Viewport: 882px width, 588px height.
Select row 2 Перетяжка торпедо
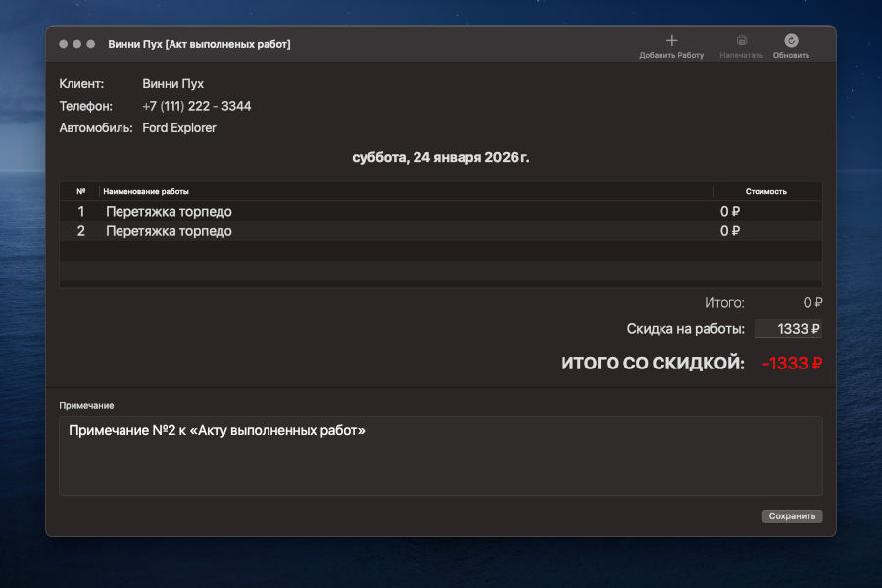point(441,231)
